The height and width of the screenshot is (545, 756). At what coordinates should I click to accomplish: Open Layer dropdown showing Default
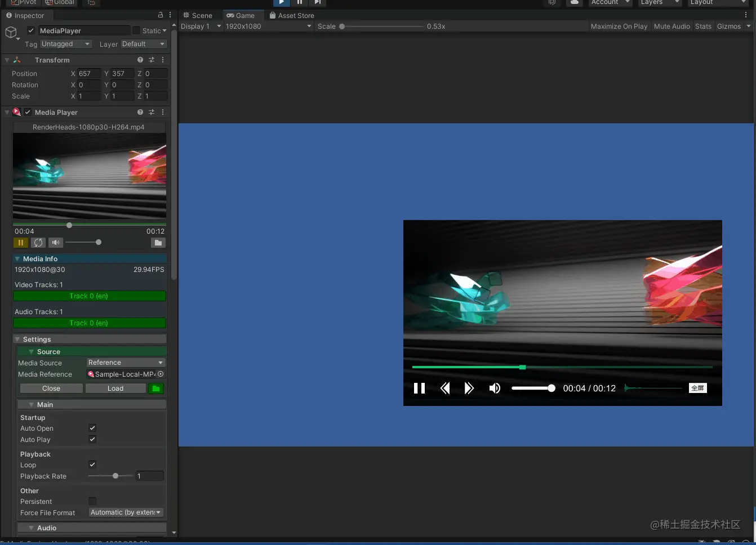pyautogui.click(x=144, y=44)
